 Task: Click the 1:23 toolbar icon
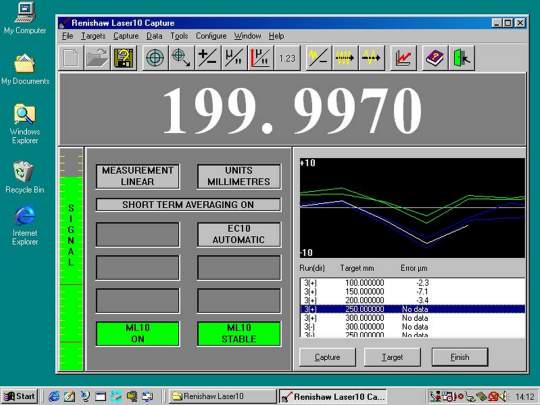(x=287, y=58)
